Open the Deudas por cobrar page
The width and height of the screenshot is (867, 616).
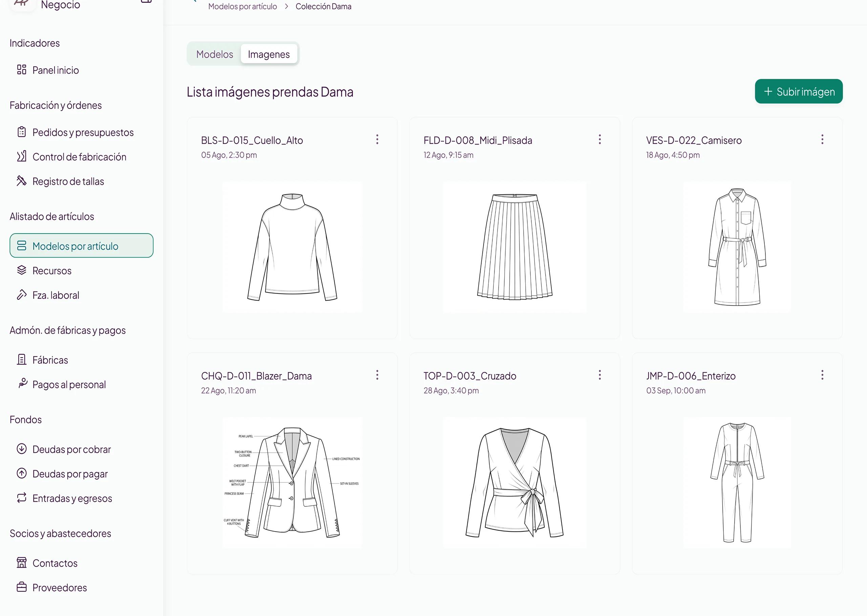[82, 449]
